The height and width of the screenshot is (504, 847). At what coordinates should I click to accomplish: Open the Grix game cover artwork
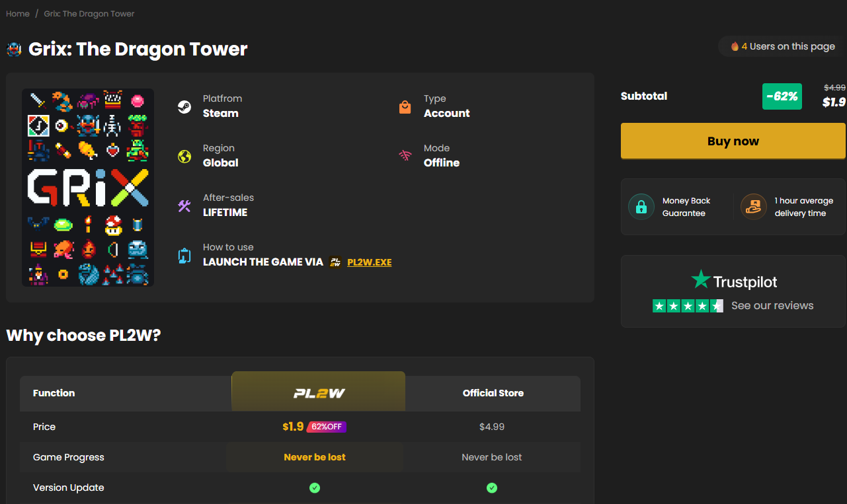88,188
